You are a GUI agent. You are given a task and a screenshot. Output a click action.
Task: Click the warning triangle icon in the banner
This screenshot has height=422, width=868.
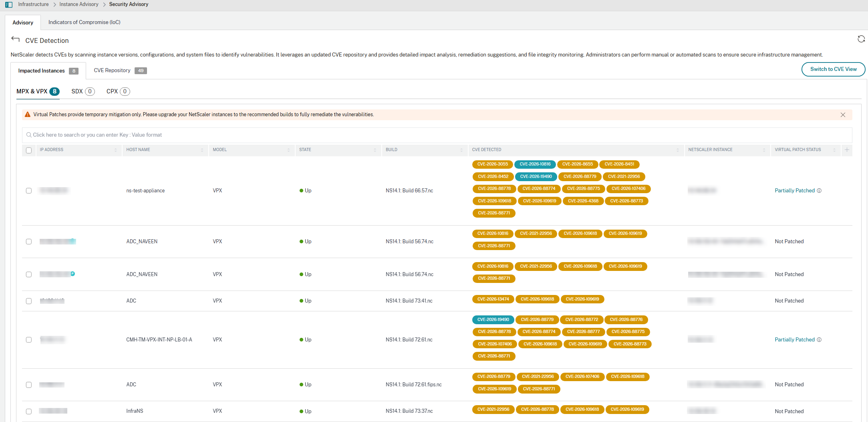[28, 115]
